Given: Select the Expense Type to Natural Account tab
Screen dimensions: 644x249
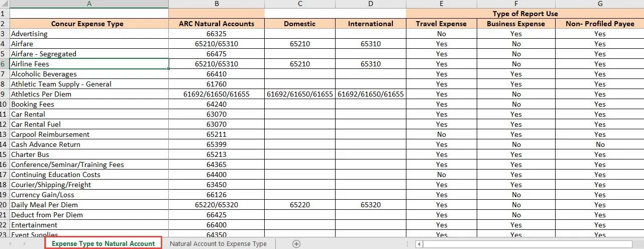Looking at the screenshot, I should click(x=103, y=243).
